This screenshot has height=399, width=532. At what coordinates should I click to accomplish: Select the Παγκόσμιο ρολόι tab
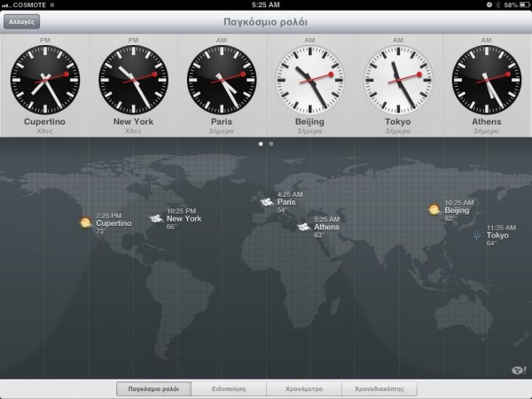[153, 389]
